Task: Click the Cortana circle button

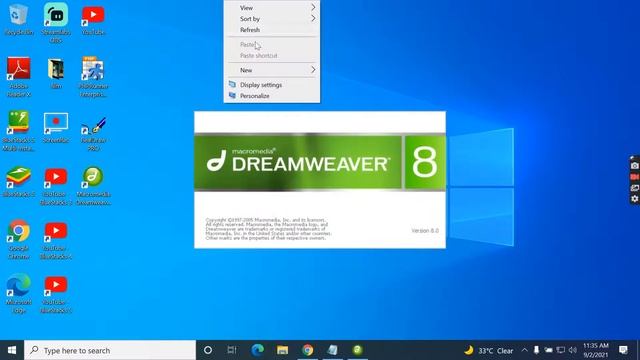Action: (208, 350)
